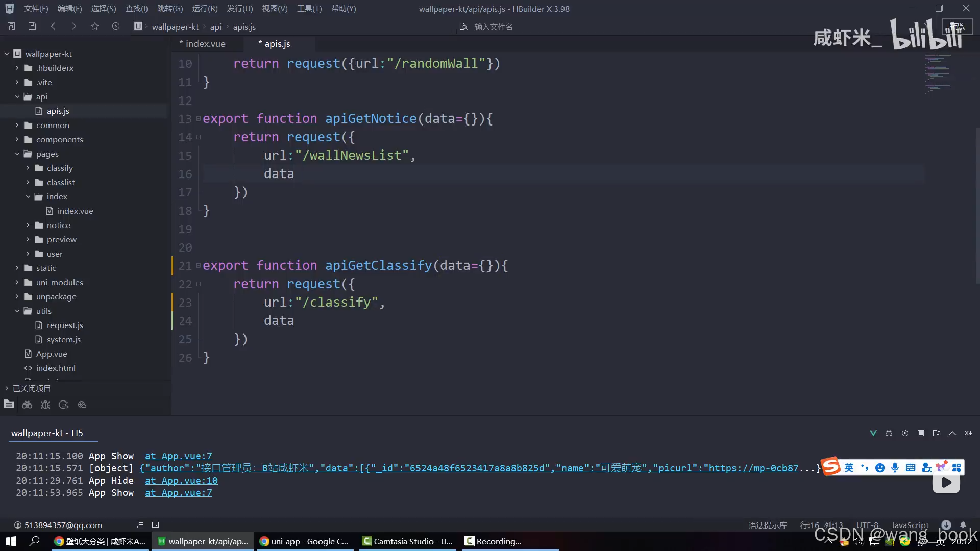Click the rerun icon in console toolbar
Image resolution: width=980 pixels, height=551 pixels.
[x=905, y=433]
